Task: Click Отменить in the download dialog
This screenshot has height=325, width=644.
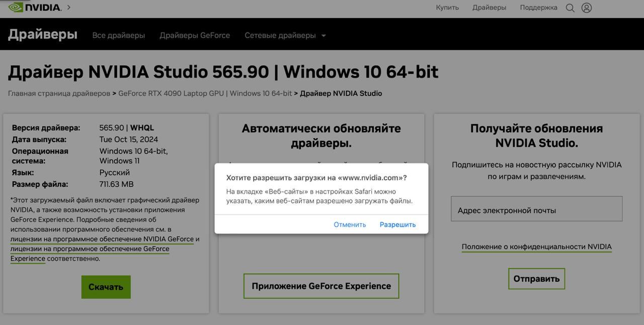Action: 350,225
